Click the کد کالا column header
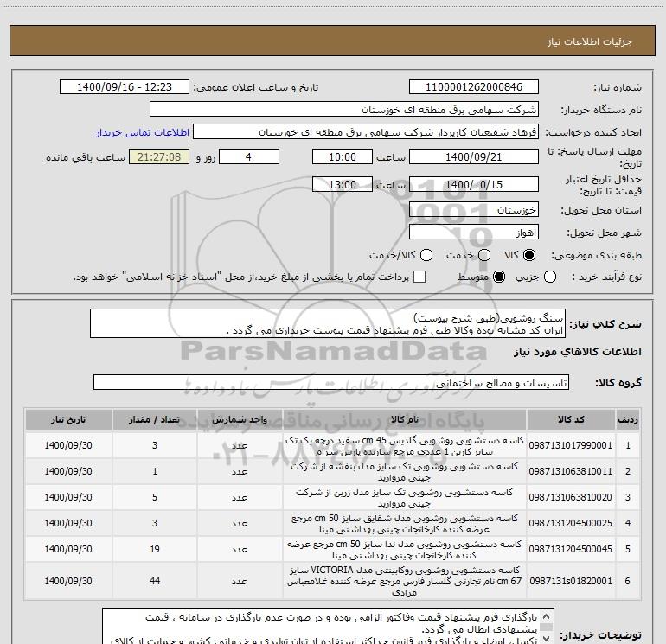The width and height of the screenshot is (666, 644). coord(571,419)
